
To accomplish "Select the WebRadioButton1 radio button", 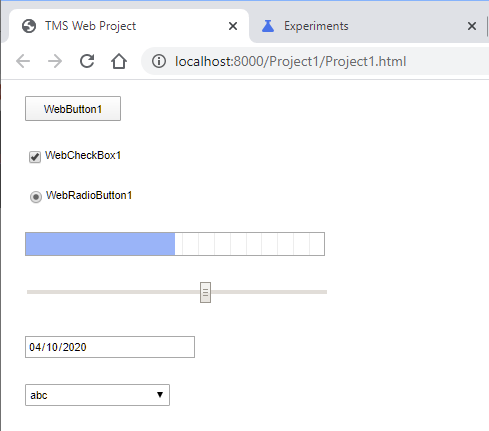I will click(36, 197).
